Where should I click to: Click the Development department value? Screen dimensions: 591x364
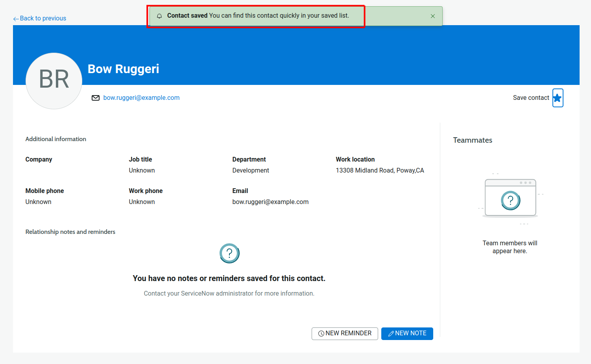click(251, 171)
